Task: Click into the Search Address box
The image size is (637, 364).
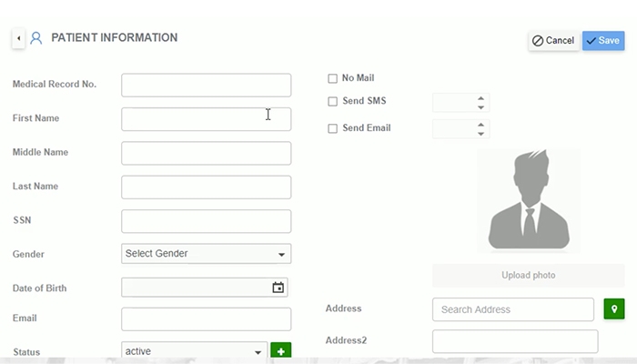Action: click(513, 309)
